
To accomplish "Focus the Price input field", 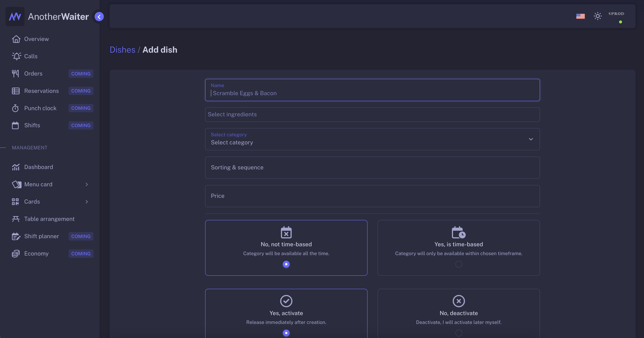I will (373, 196).
